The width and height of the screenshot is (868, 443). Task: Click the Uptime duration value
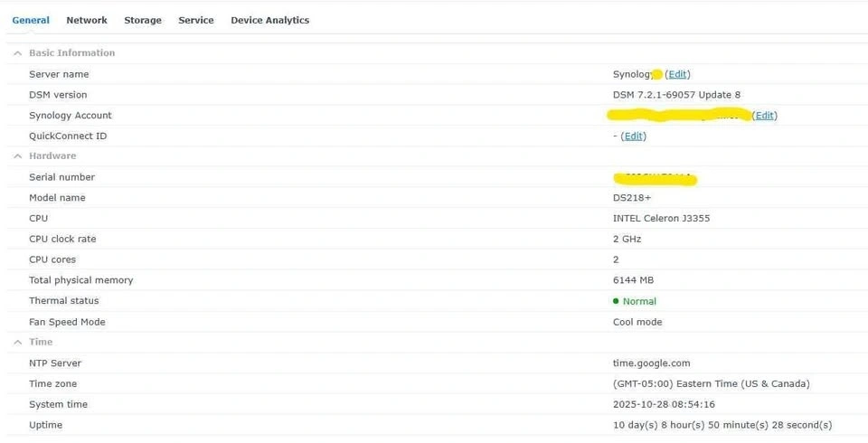point(722,425)
